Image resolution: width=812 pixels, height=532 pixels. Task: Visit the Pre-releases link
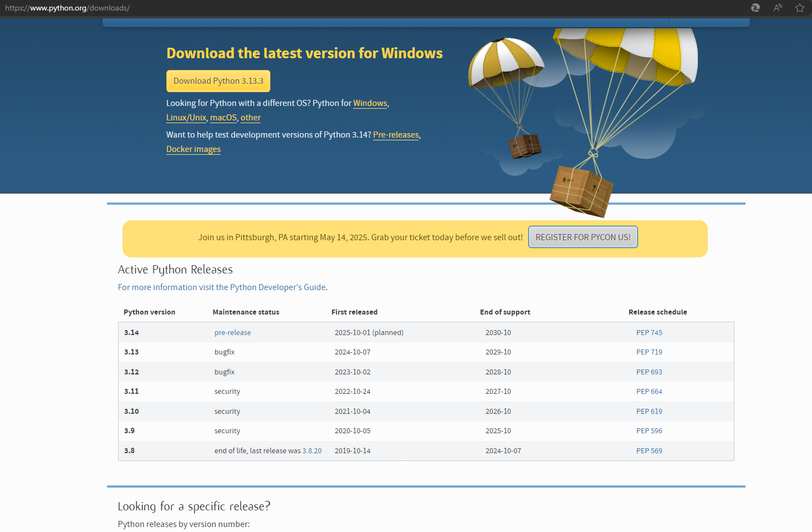[x=396, y=135]
